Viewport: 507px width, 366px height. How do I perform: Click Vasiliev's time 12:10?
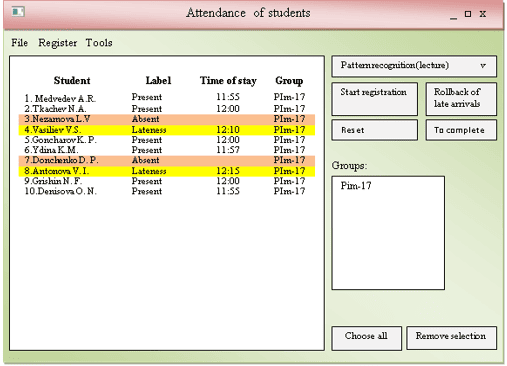tap(228, 130)
